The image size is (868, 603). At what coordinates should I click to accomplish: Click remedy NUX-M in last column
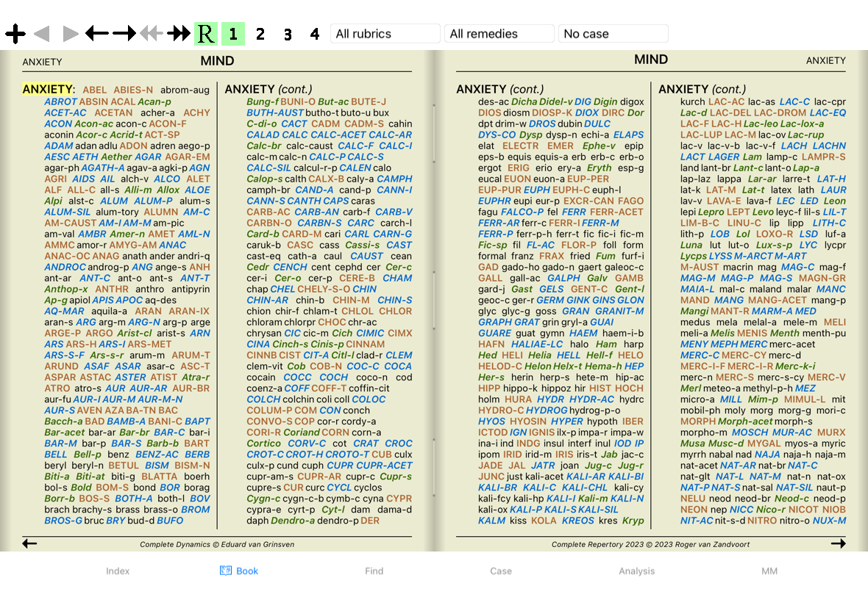tap(829, 521)
